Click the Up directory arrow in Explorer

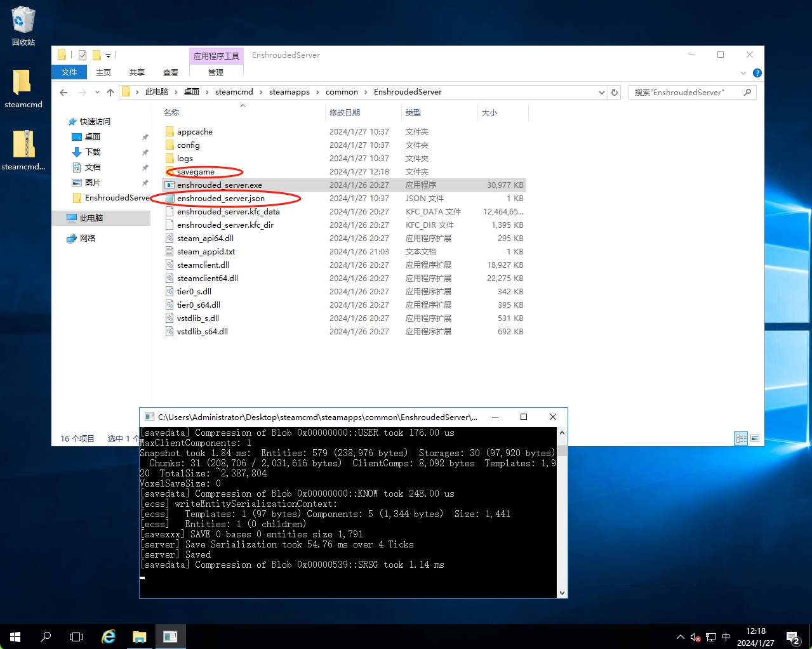pyautogui.click(x=110, y=93)
